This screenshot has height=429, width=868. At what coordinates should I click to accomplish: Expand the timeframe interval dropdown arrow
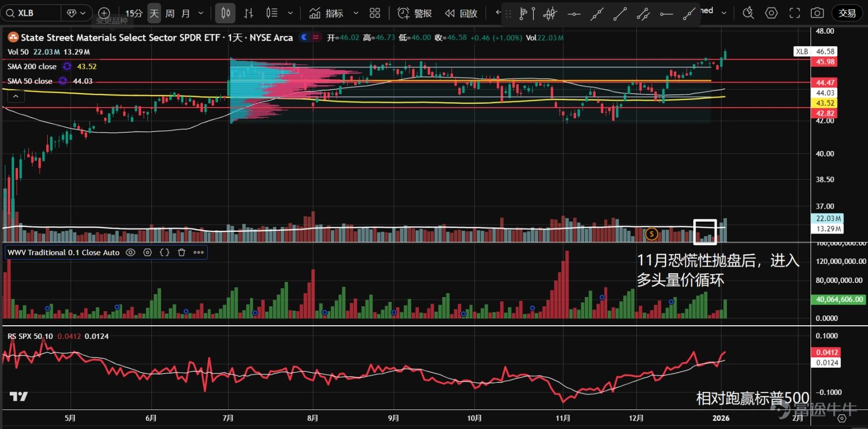201,13
